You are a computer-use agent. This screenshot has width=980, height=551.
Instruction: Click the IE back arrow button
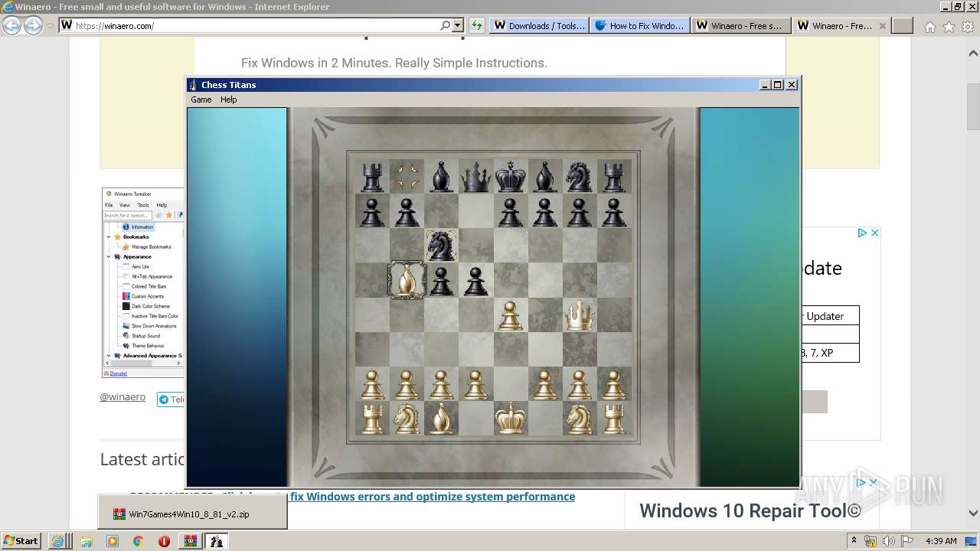point(12,25)
